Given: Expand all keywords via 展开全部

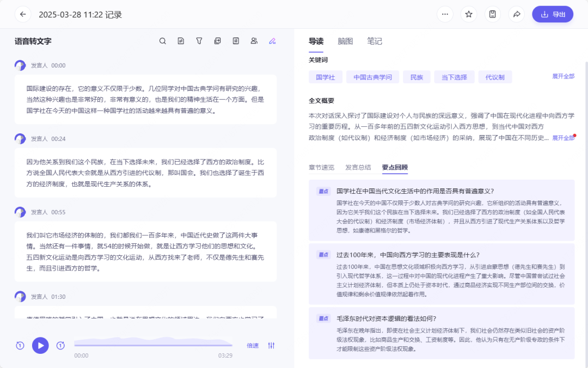Looking at the screenshot, I should (x=563, y=77).
